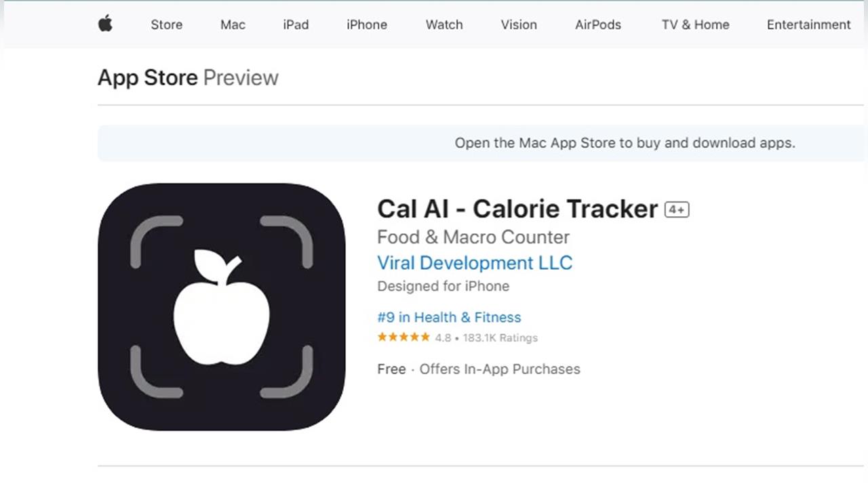Click the Offers In-App Purchases text
The width and height of the screenshot is (868, 488).
[x=500, y=369]
